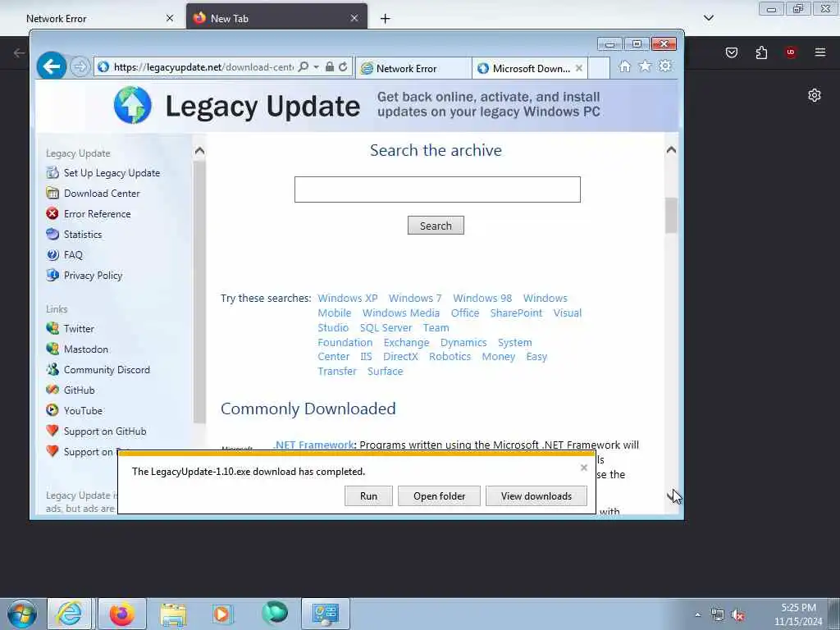
Task: Open the SQL Server suggested search
Action: point(386,328)
